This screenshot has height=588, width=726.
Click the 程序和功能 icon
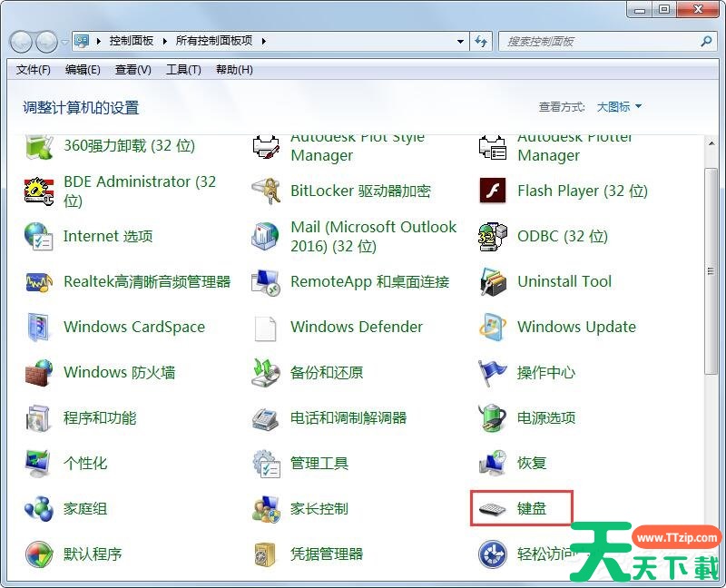pyautogui.click(x=39, y=417)
